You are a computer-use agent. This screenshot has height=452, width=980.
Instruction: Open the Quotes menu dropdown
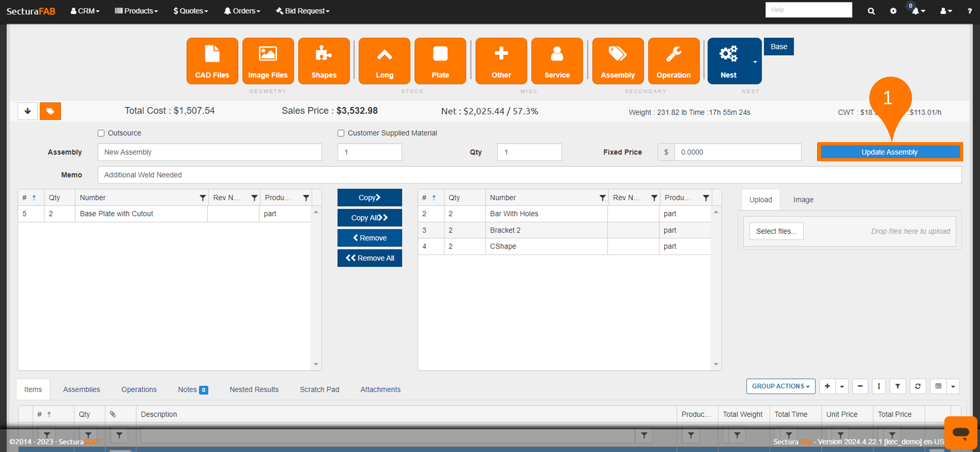click(191, 11)
